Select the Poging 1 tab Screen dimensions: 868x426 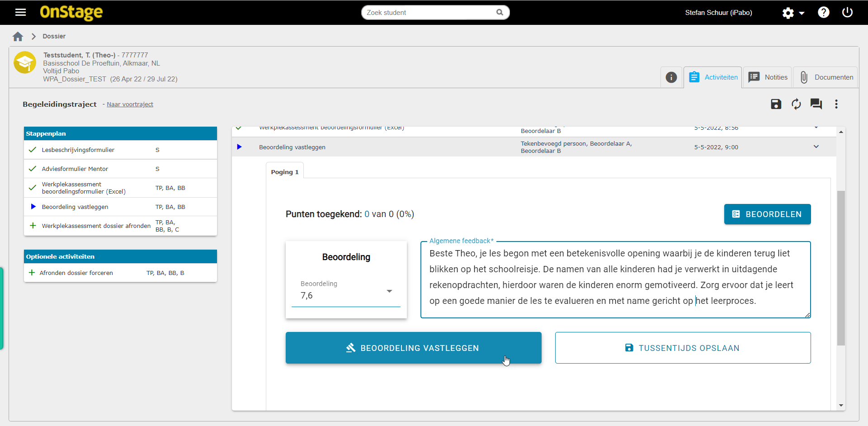coord(285,172)
